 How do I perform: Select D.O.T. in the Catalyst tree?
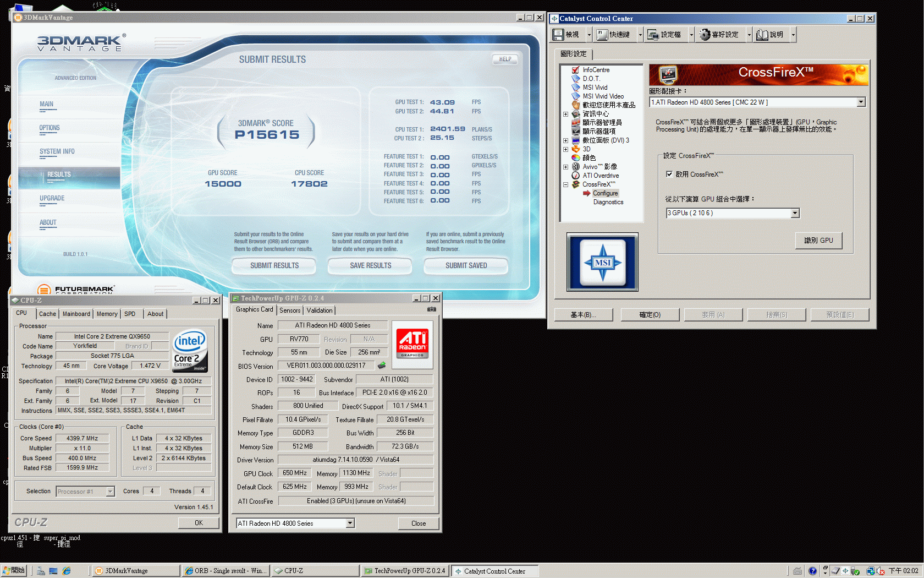[591, 79]
